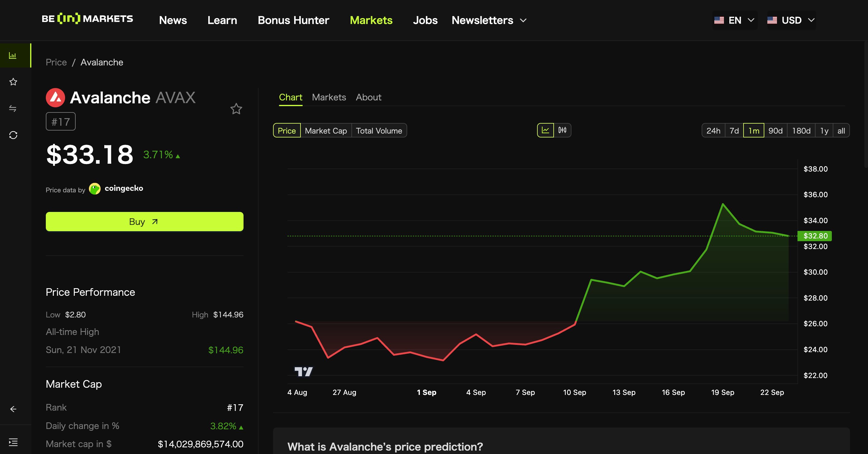Open the USD currency dropdown
Screen dimensions: 868x454
791,20
